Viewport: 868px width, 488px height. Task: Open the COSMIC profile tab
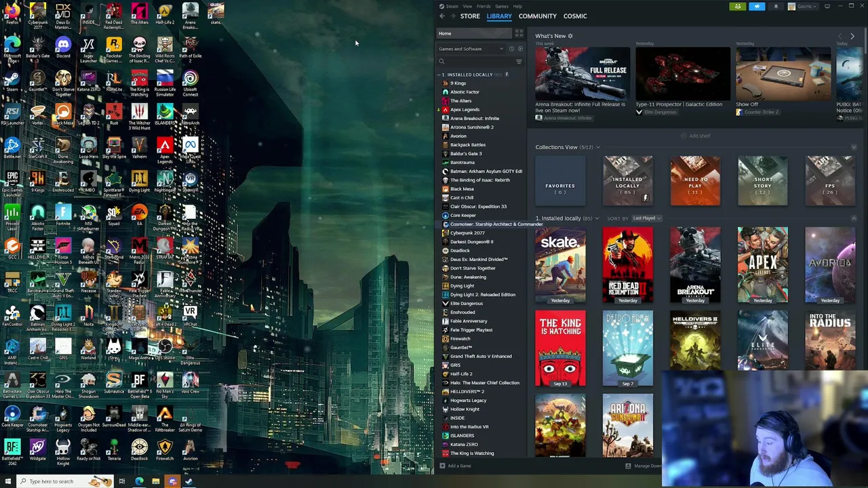coord(575,16)
